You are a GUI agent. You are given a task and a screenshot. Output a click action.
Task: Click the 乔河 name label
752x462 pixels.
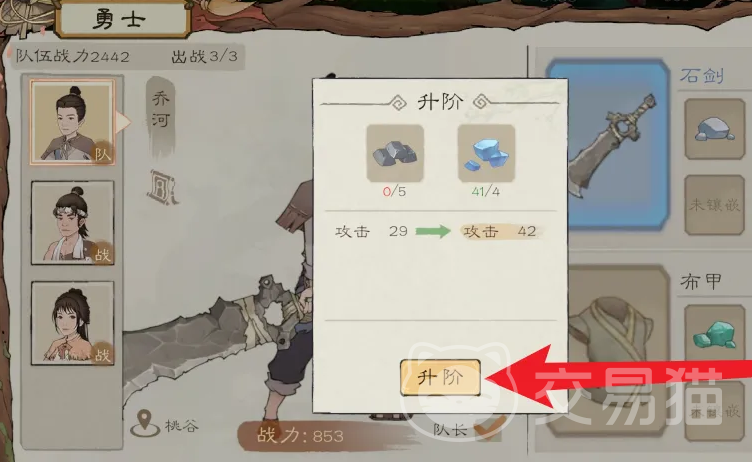161,109
